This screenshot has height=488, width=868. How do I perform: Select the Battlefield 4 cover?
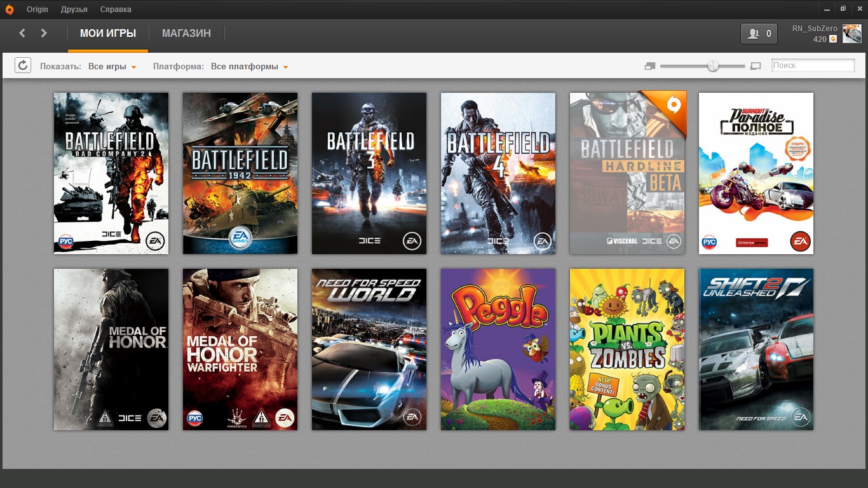498,173
